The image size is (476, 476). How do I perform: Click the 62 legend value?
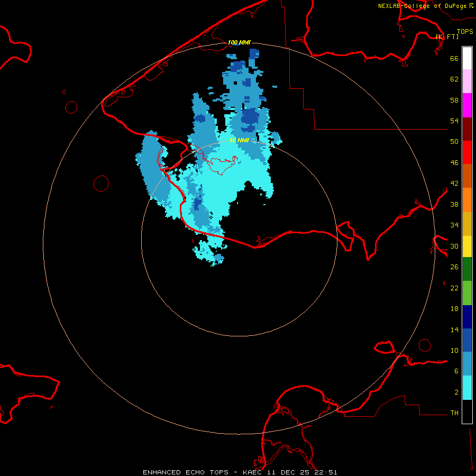(454, 79)
